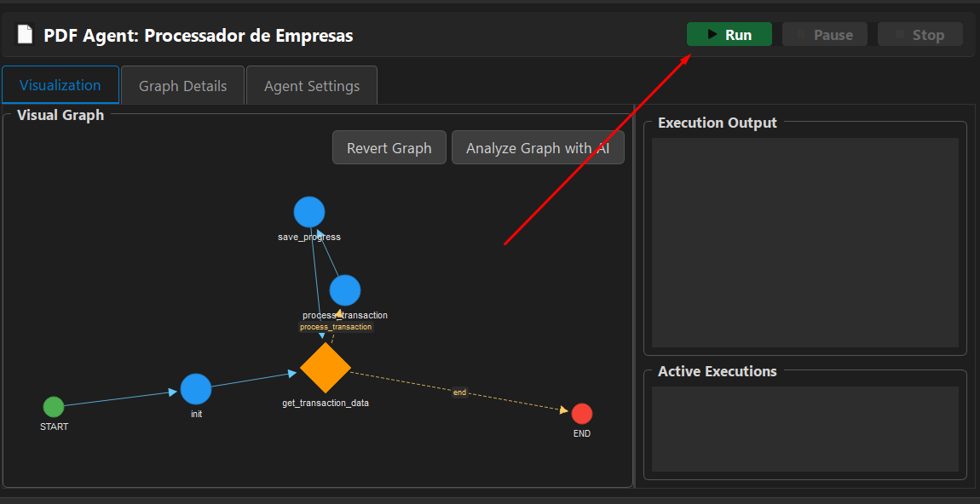
Task: Select the save_progress node circle
Action: (x=309, y=212)
